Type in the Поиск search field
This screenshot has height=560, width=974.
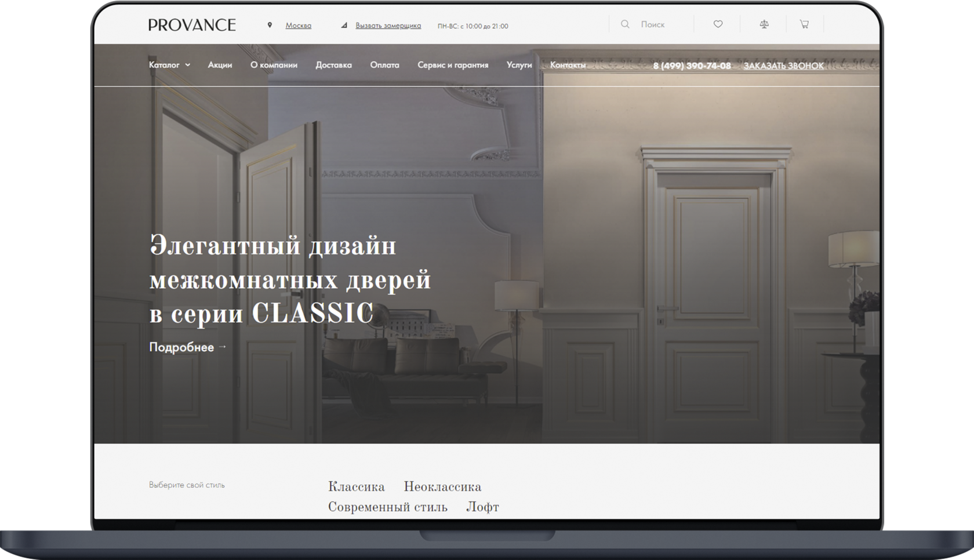tap(661, 24)
